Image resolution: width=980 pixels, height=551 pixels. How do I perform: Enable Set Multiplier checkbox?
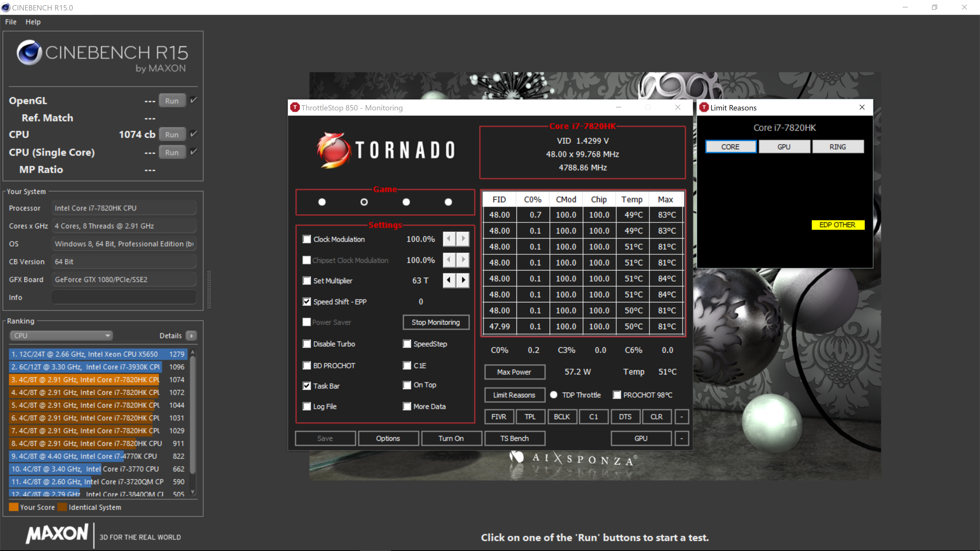[x=307, y=281]
